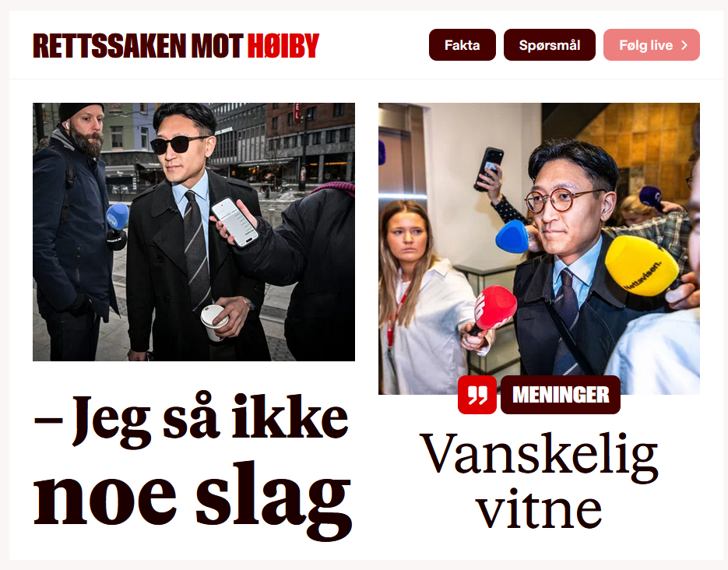Image resolution: width=728 pixels, height=570 pixels.
Task: Click the MENINGER label badge
Action: [561, 395]
